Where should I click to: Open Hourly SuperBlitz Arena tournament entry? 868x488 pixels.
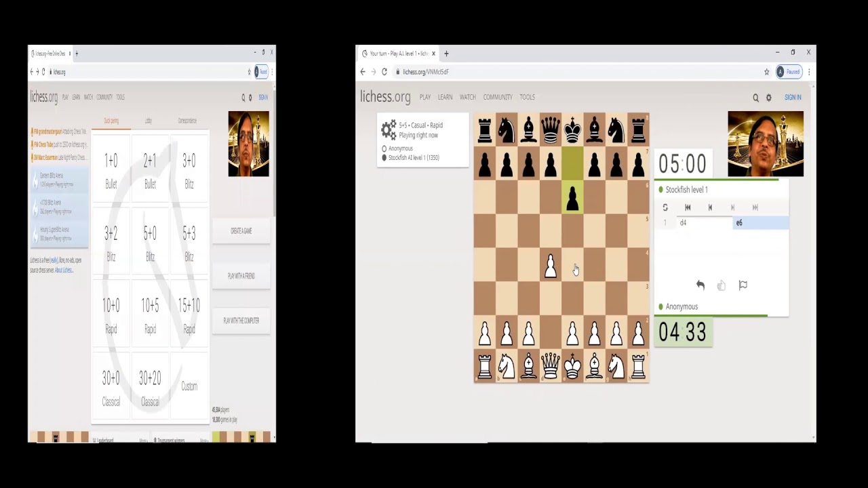point(60,234)
